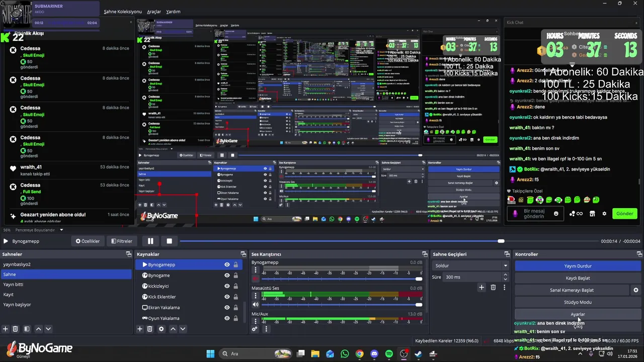Select the Kayıt scene
The image size is (644, 362).
coord(66,295)
